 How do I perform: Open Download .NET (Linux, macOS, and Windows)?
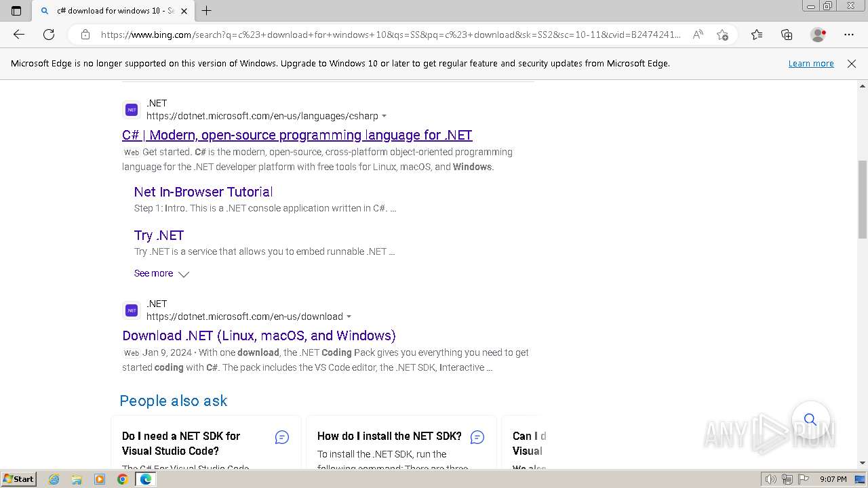point(259,335)
